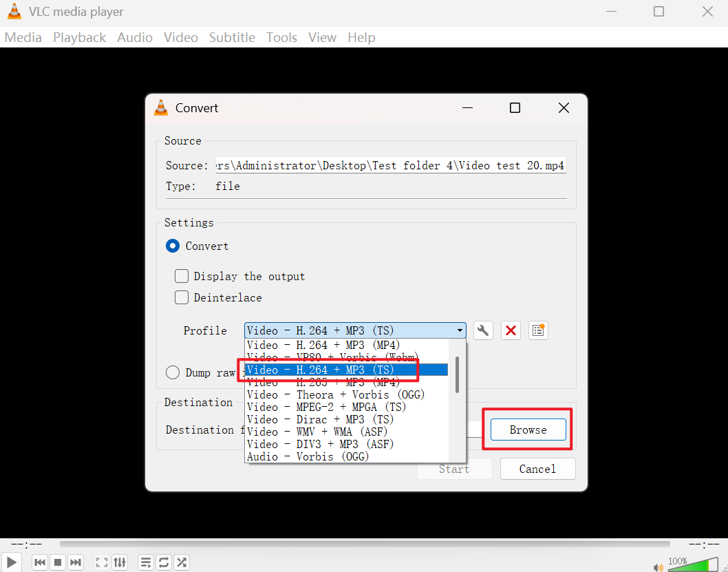
Task: Click remaining time label at seek bar right
Action: coord(704,544)
